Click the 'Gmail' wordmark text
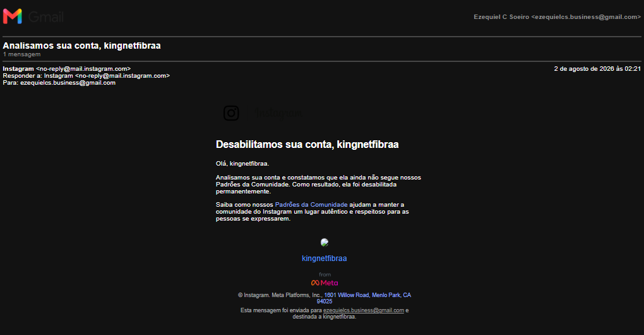The height and width of the screenshot is (335, 644). pos(46,17)
